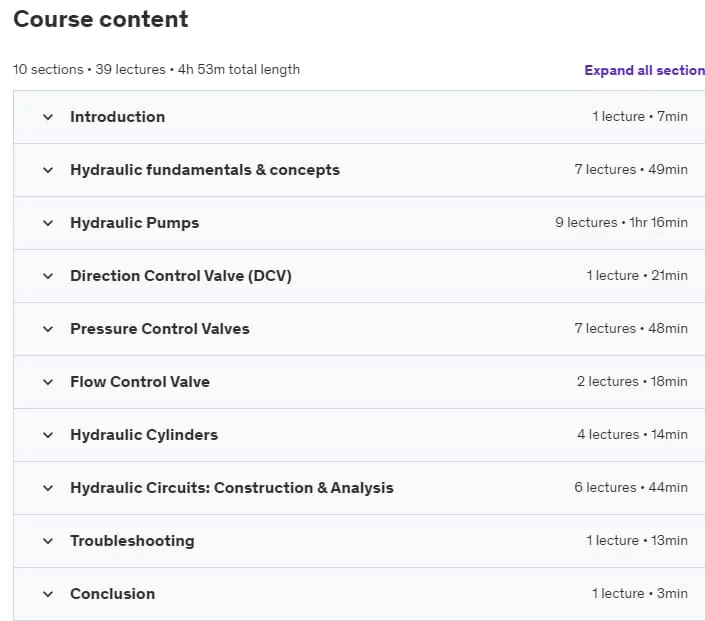Open the Introduction section title
The height and width of the screenshot is (621, 705).
click(x=117, y=117)
